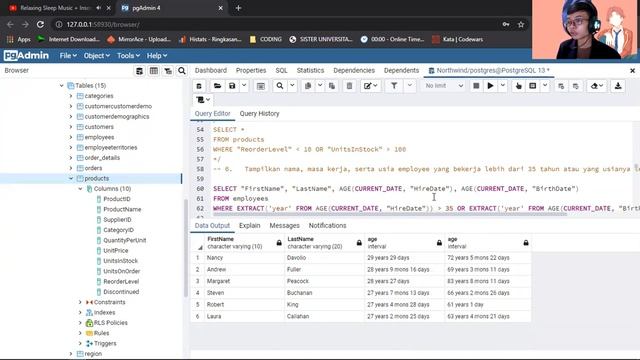Expand the categories table node
Image resolution: width=640 pixels, height=360 pixels.
pos(71,96)
